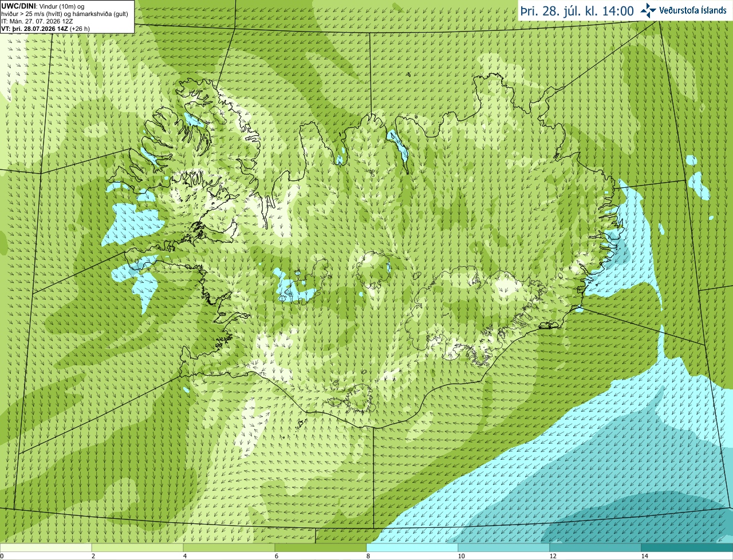This screenshot has height=560, width=733.
Task: Choose the darker green 6–8 legend swatch
Action: pyautogui.click(x=321, y=547)
